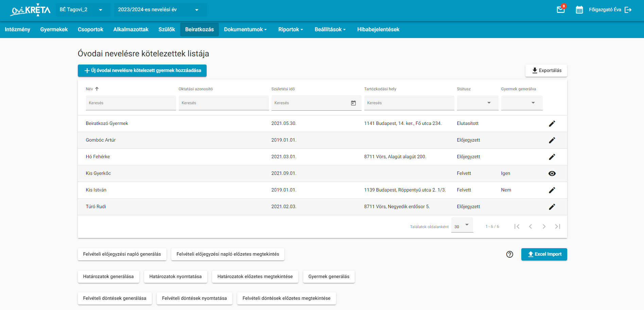This screenshot has height=310, width=644.
Task: Click the Főigazgató Éva user name
Action: [605, 10]
